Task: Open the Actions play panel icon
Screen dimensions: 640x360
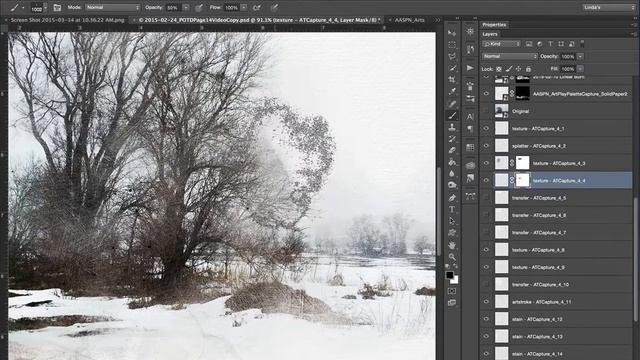Action: click(x=470, y=68)
